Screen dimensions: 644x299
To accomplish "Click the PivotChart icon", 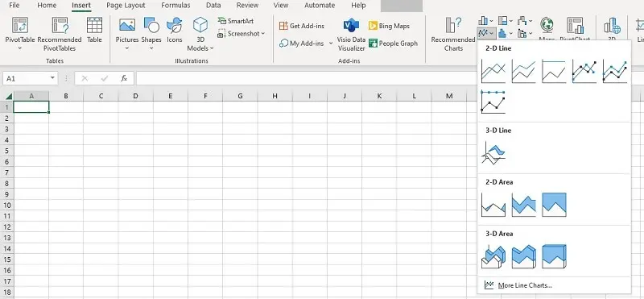I will [575, 25].
